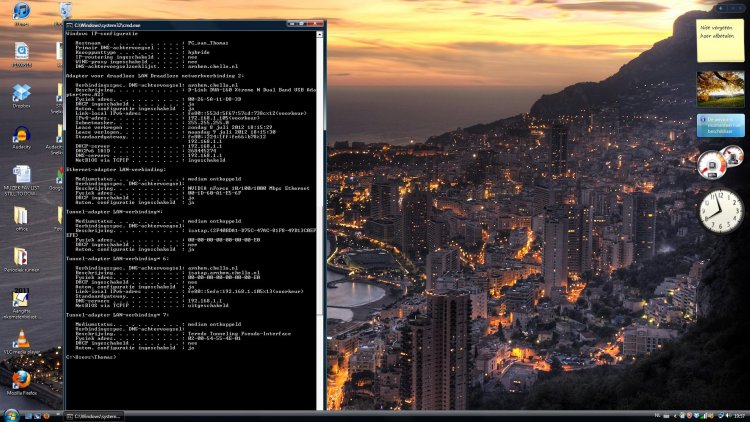Open the Recycle Bin icon
The width and height of the screenshot is (750, 422).
tap(66, 10)
